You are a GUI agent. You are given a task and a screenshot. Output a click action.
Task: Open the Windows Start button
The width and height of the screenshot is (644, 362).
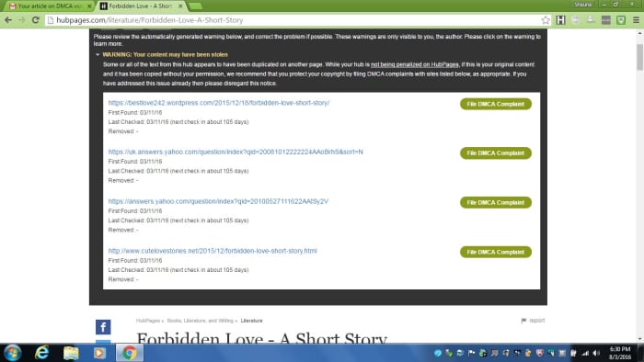(12, 353)
